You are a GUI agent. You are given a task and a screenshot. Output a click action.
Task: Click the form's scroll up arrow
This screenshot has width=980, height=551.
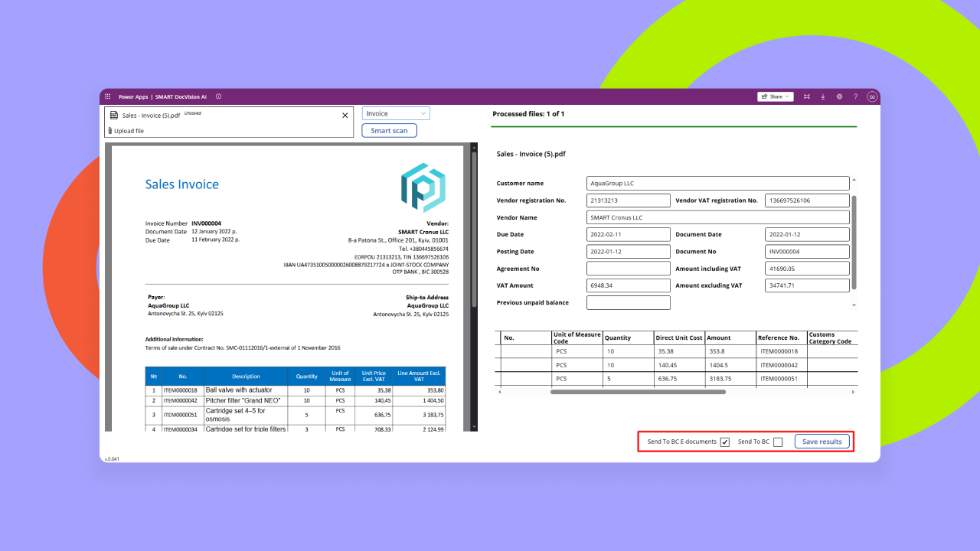click(x=854, y=180)
